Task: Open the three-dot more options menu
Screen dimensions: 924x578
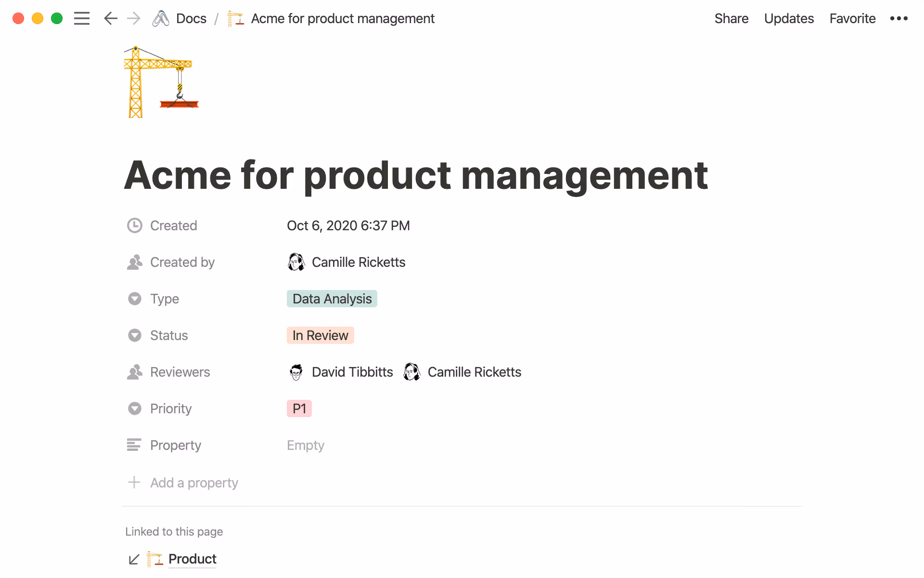Action: (x=898, y=18)
